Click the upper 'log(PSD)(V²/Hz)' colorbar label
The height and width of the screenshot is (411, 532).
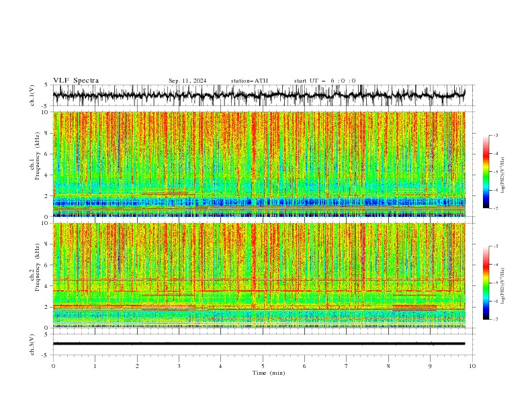pos(503,175)
